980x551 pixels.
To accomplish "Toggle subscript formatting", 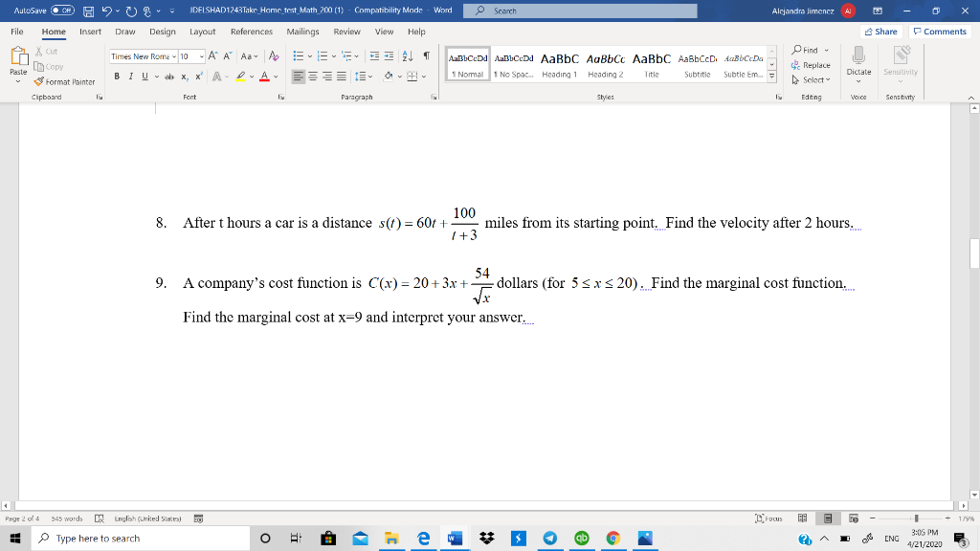I will tap(185, 76).
